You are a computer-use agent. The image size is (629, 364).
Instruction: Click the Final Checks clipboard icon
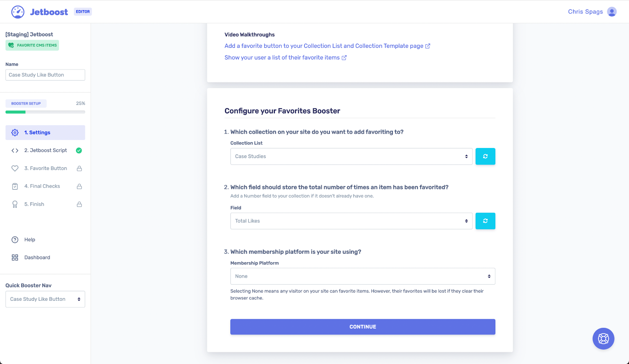pyautogui.click(x=15, y=186)
